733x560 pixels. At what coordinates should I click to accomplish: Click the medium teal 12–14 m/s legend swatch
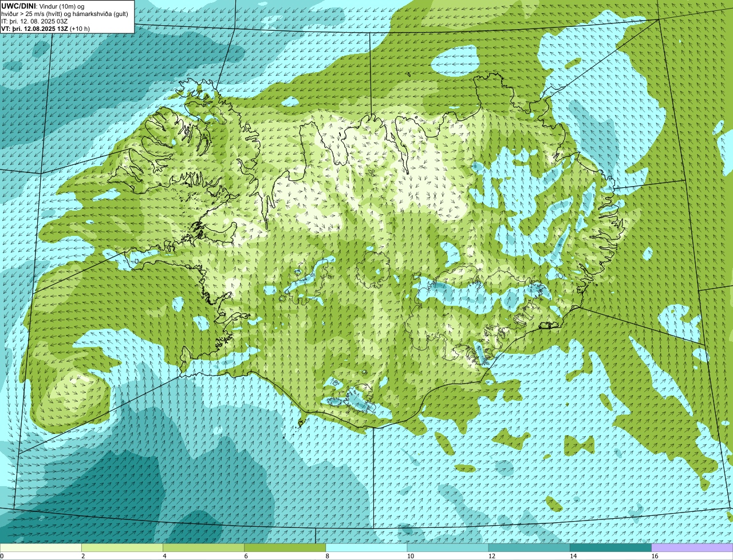[529, 548]
